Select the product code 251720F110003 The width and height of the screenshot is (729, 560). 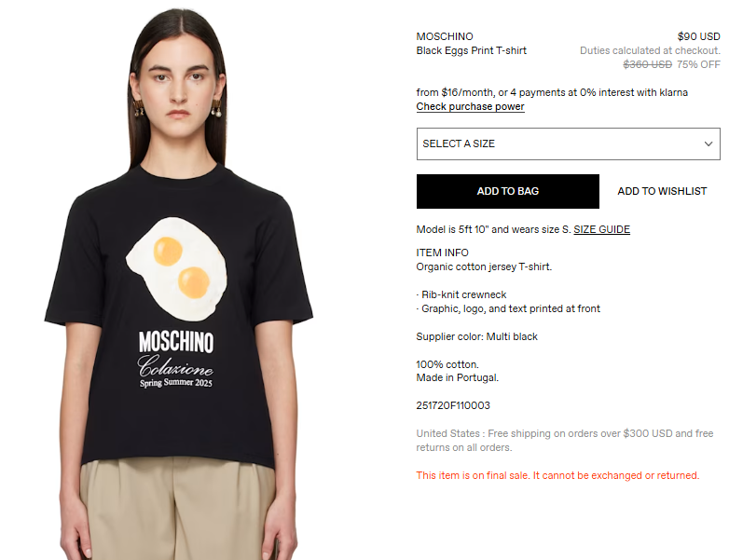453,405
